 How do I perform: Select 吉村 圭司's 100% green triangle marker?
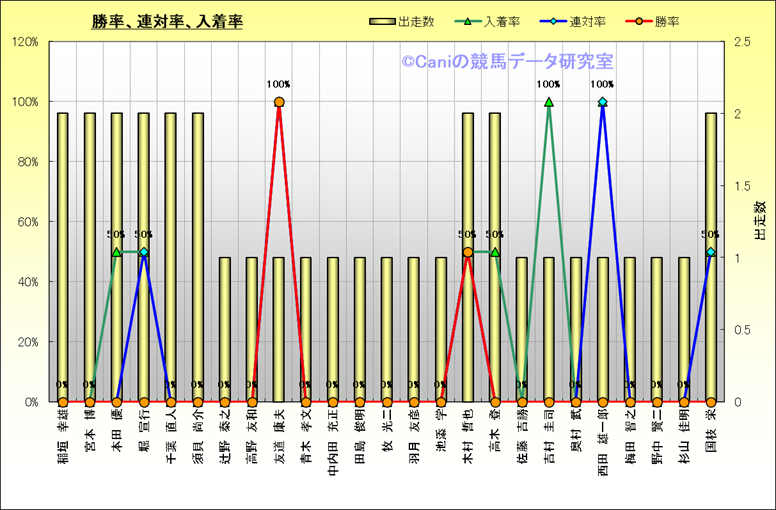tap(548, 102)
